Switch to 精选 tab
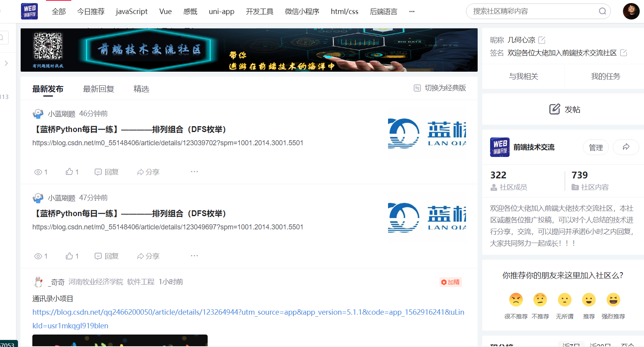Screen dimensions: 644x347 [x=141, y=89]
